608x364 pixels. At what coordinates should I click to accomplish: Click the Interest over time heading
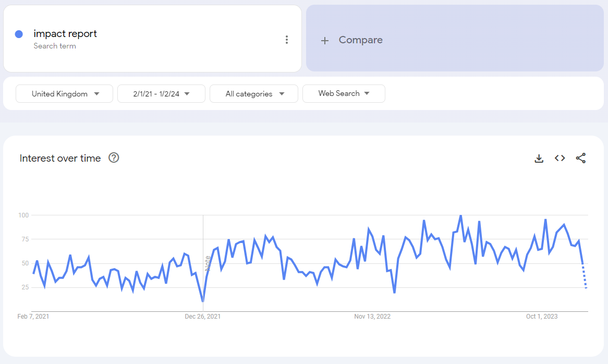[60, 158]
